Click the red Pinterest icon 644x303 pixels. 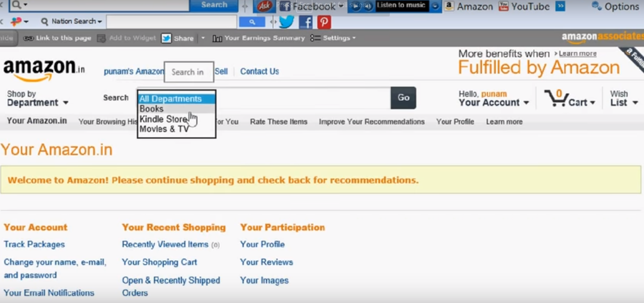(324, 22)
